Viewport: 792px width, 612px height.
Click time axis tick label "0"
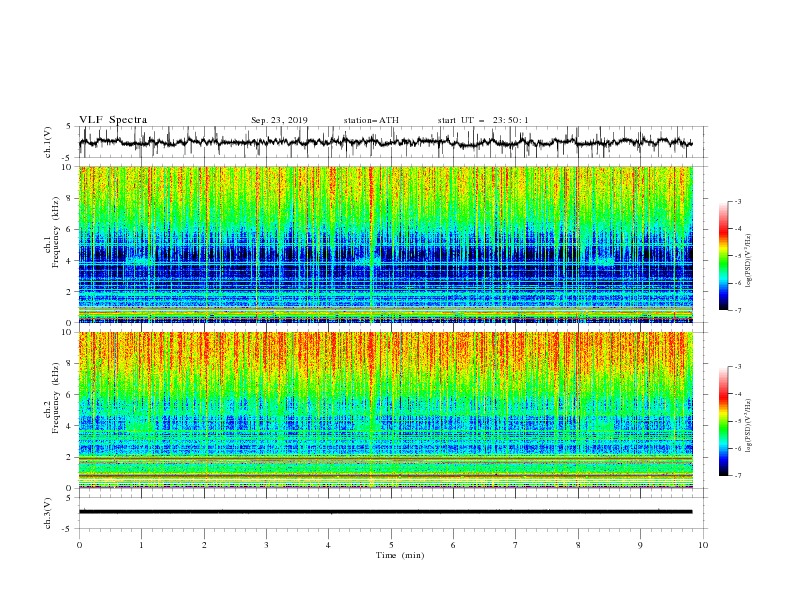coord(79,545)
